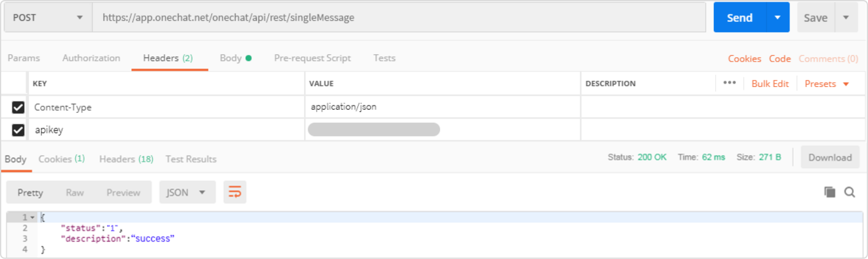Viewport: 868px width, 259px height.
Task: Click the Download response button
Action: (x=830, y=157)
